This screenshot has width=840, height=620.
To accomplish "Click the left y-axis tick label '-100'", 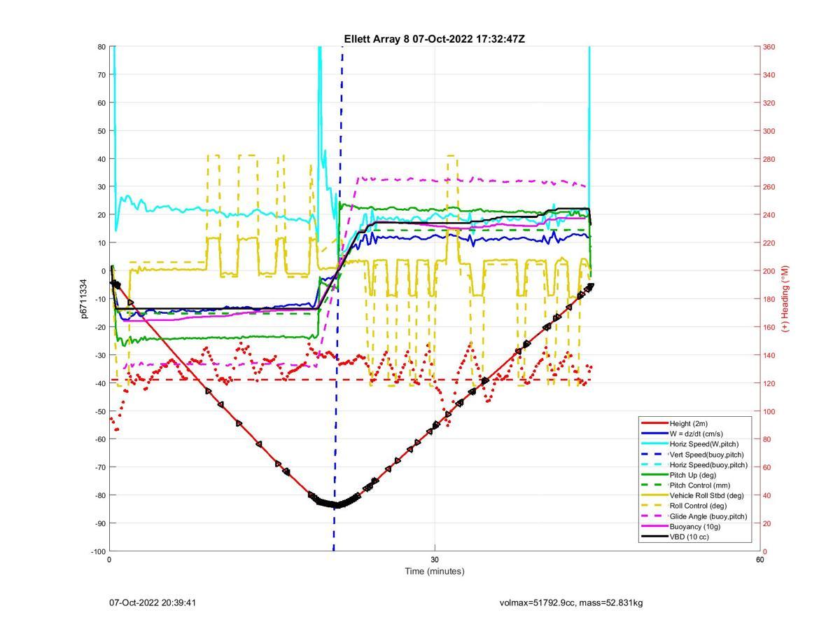I will pos(99,551).
